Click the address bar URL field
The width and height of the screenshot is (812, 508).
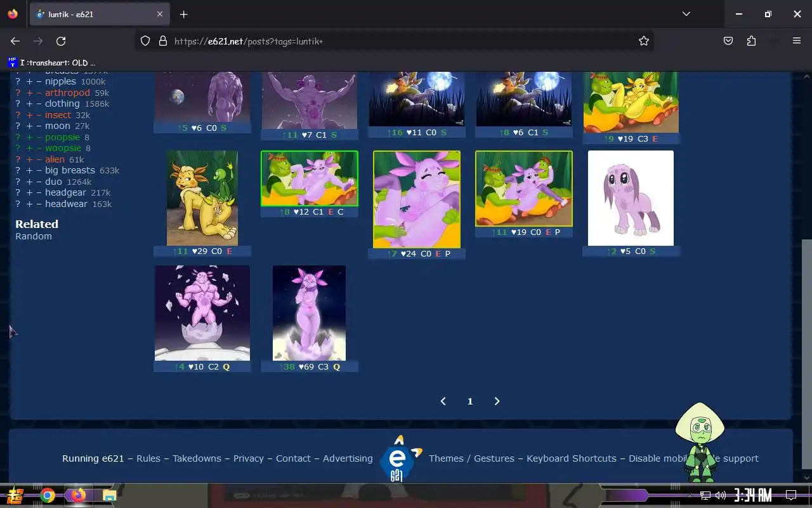(x=393, y=41)
